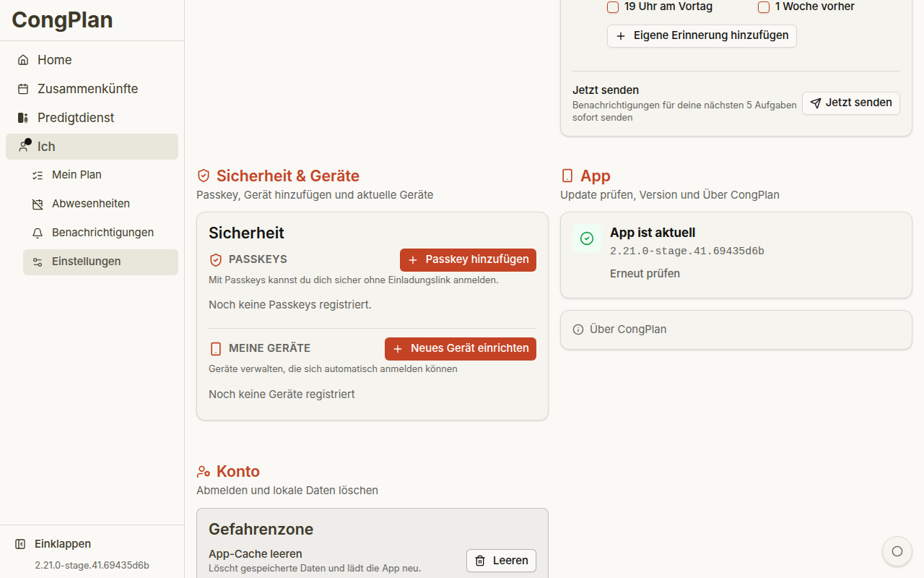Click the Home house icon
924x578 pixels.
tap(23, 60)
